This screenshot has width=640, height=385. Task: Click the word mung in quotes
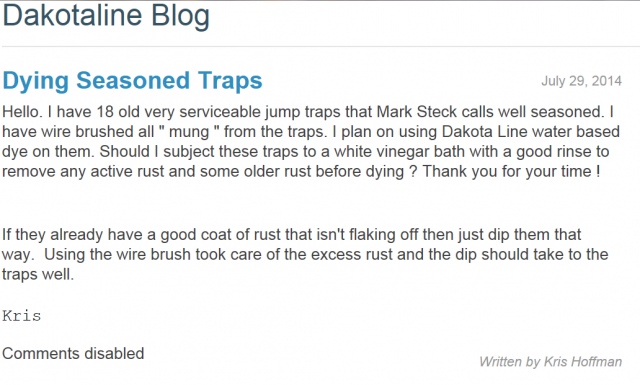click(x=189, y=133)
